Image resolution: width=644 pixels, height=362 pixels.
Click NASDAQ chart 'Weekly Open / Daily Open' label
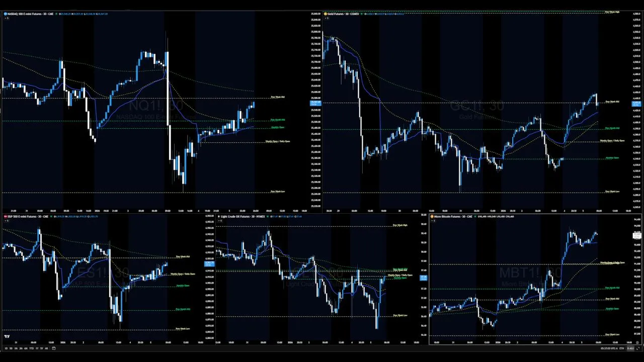[x=278, y=141]
